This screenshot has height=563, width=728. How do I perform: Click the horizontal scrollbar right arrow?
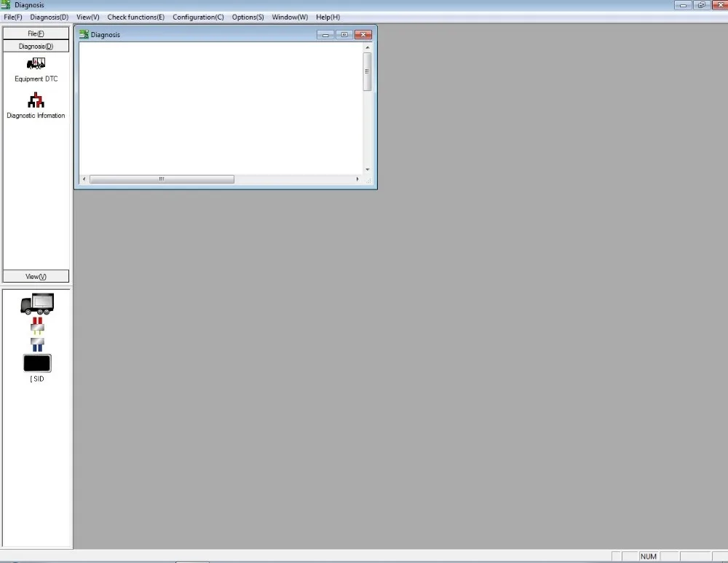click(x=357, y=179)
